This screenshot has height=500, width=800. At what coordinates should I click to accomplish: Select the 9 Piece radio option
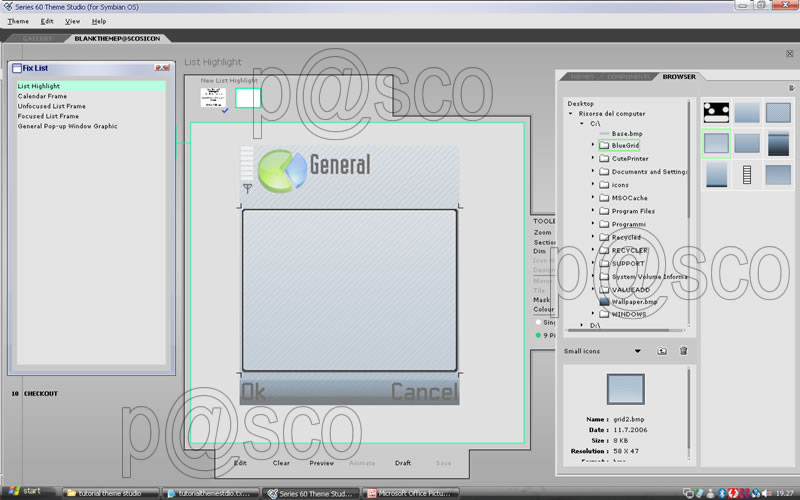[x=538, y=335]
